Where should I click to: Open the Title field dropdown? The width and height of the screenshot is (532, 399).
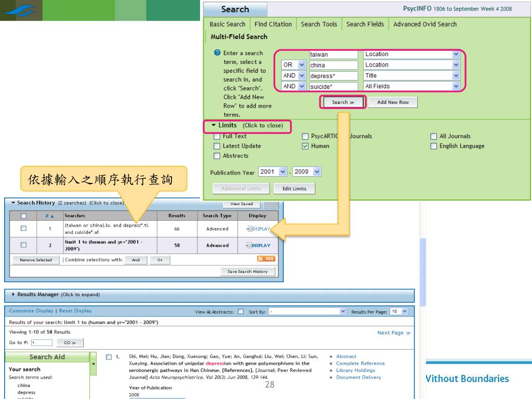click(x=456, y=76)
